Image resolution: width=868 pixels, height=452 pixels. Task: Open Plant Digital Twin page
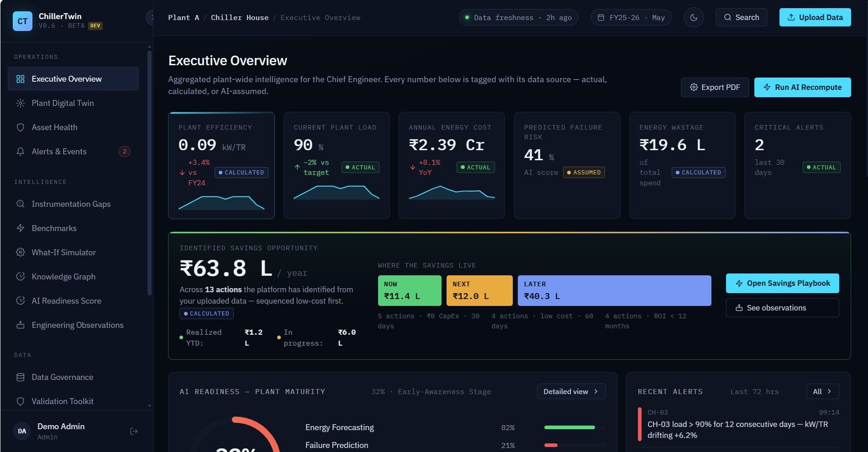pos(73,103)
